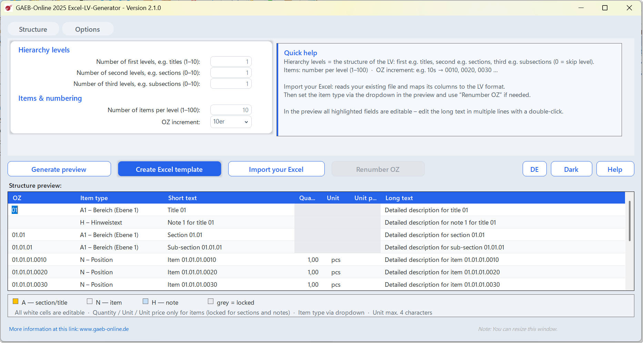Image resolution: width=644 pixels, height=344 pixels.
Task: Switch to the Structure tab
Action: [x=33, y=29]
